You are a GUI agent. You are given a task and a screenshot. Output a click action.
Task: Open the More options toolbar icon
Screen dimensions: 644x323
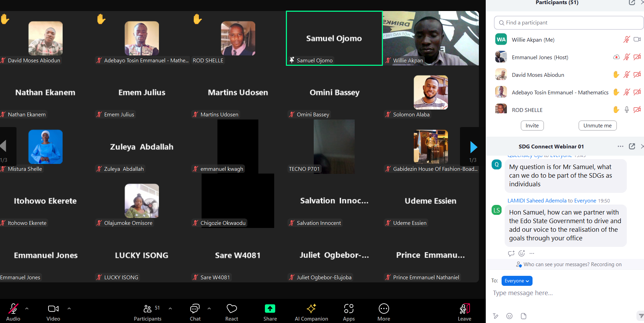point(384,309)
